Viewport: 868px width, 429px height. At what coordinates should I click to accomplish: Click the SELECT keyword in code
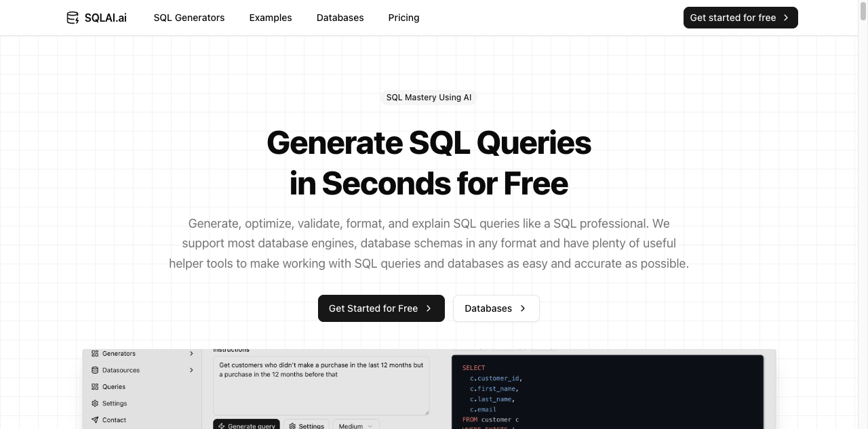click(x=474, y=368)
